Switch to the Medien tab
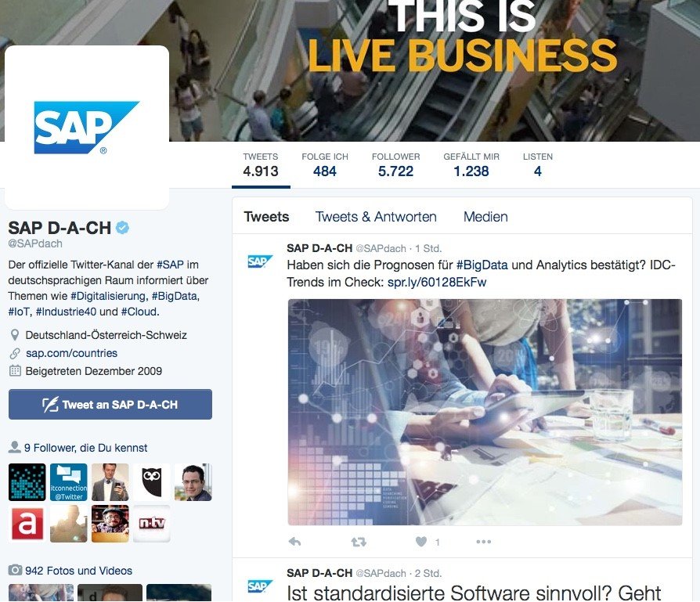Screen dimensions: 700x602 485,217
